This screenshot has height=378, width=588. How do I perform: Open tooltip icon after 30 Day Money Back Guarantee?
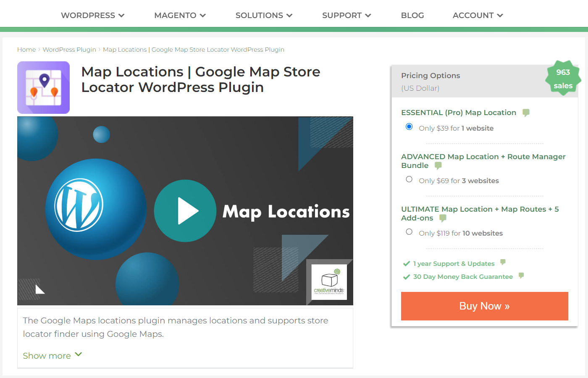(521, 276)
